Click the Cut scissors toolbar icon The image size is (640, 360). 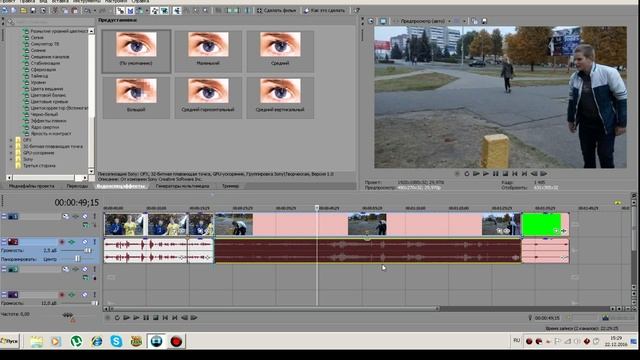54,10
